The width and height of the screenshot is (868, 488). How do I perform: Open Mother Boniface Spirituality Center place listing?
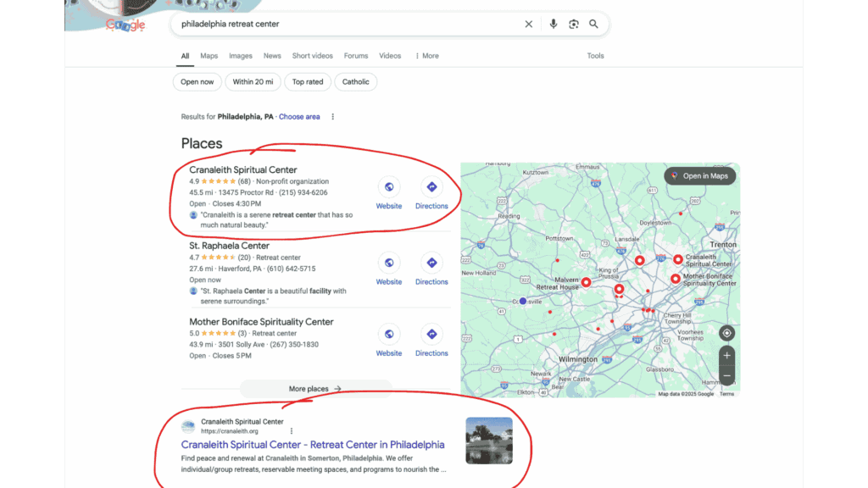click(x=261, y=322)
